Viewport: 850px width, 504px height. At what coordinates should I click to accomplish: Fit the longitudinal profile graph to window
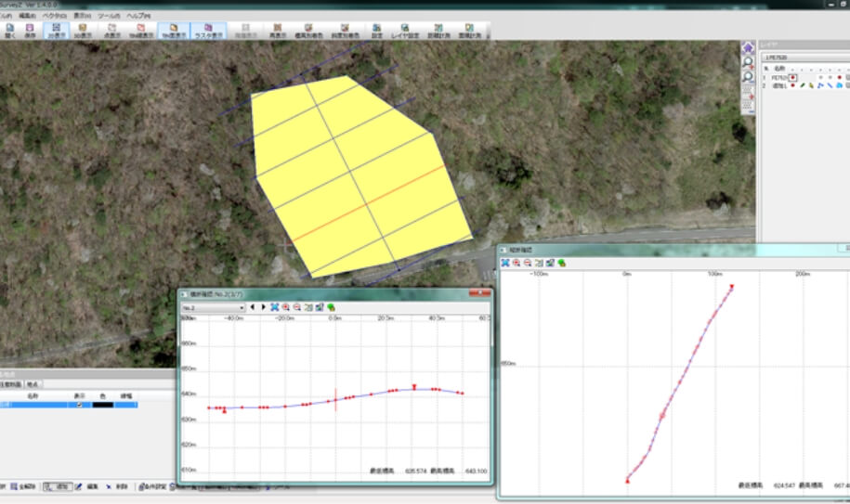click(505, 263)
